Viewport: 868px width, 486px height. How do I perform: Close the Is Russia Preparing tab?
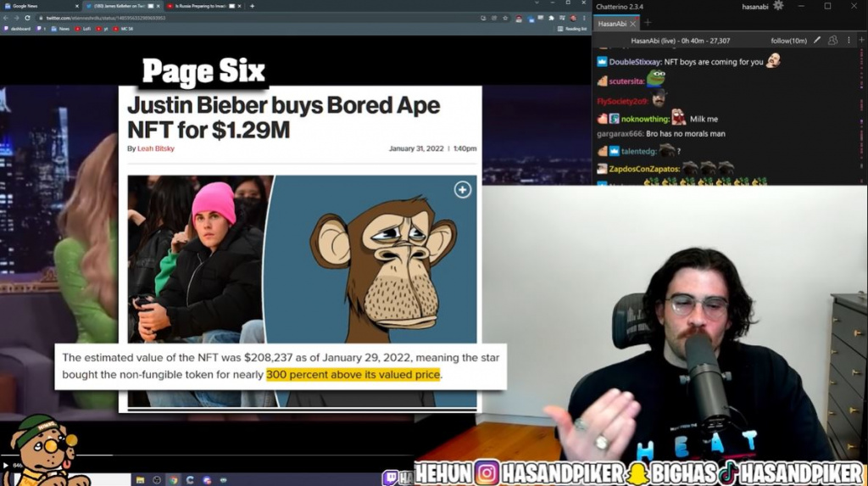239,6
